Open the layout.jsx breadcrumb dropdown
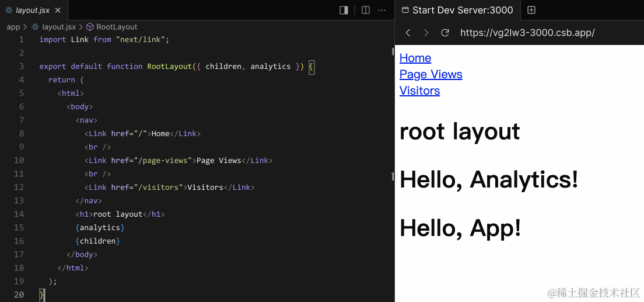 (58, 27)
